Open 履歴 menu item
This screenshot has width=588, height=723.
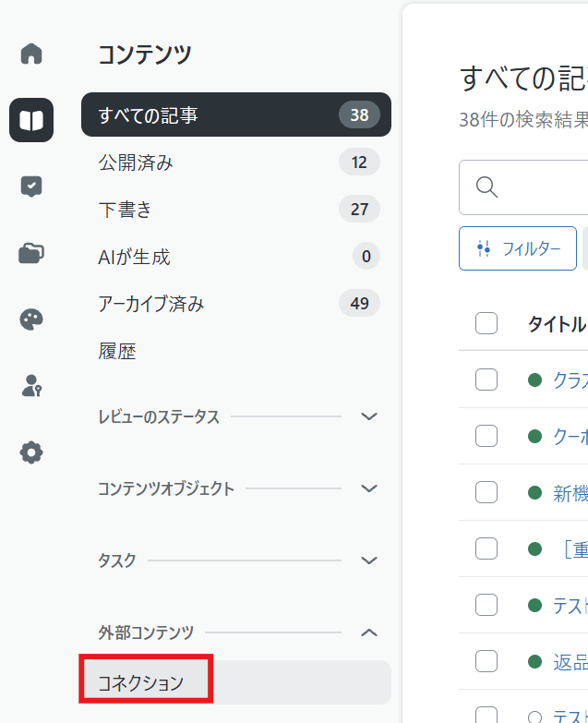236,351
